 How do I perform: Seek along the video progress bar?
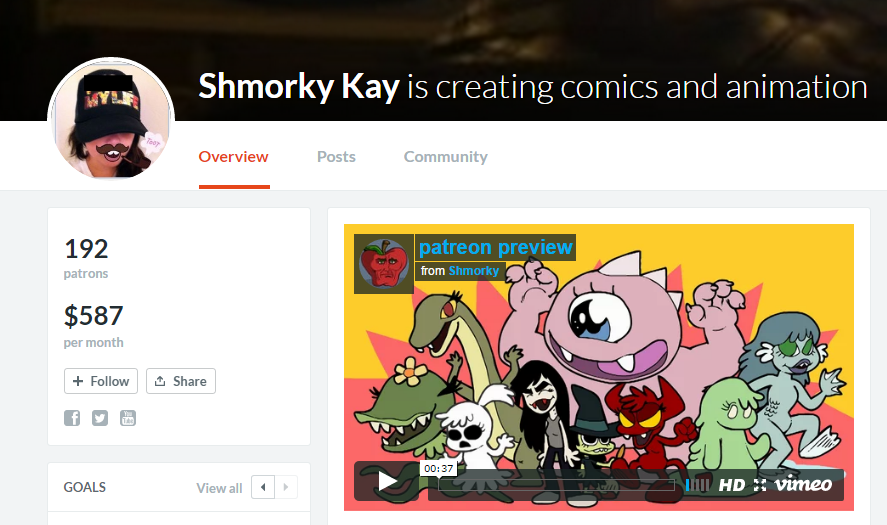(557, 485)
